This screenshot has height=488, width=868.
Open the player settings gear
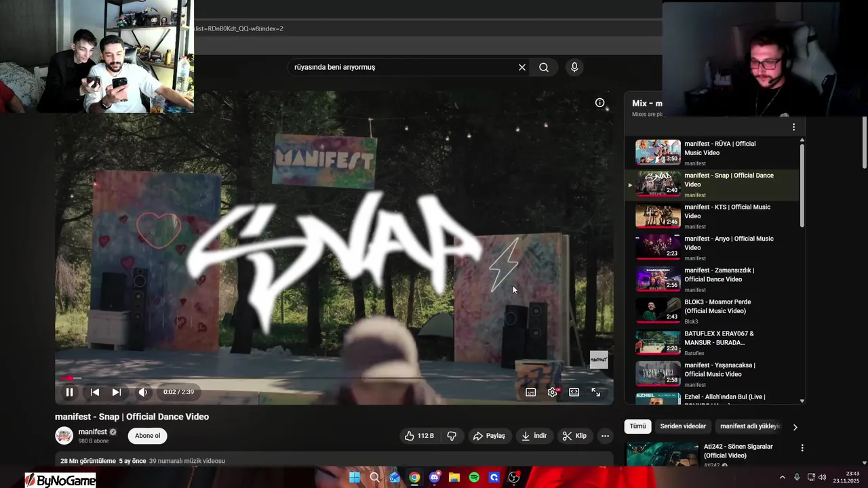tap(553, 392)
